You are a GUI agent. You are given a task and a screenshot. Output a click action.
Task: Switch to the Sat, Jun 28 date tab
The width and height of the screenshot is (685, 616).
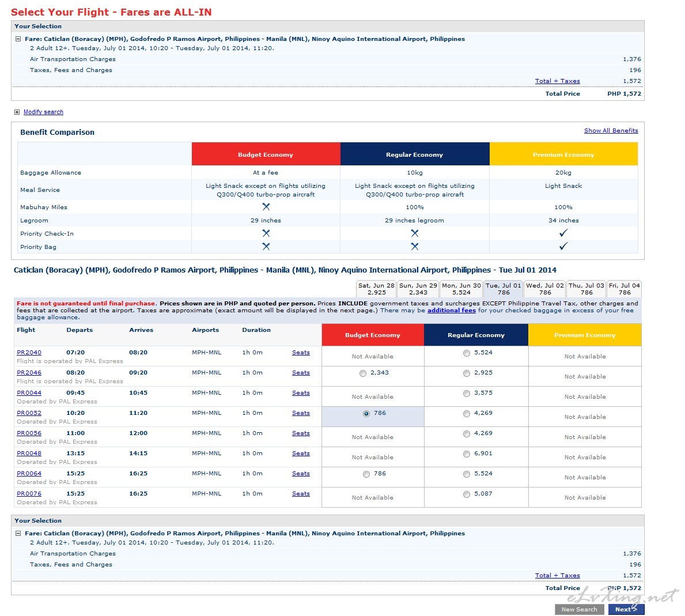point(376,289)
